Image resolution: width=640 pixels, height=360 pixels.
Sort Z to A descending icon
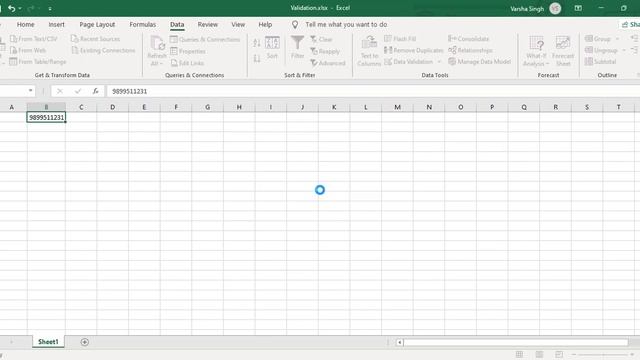[257, 59]
